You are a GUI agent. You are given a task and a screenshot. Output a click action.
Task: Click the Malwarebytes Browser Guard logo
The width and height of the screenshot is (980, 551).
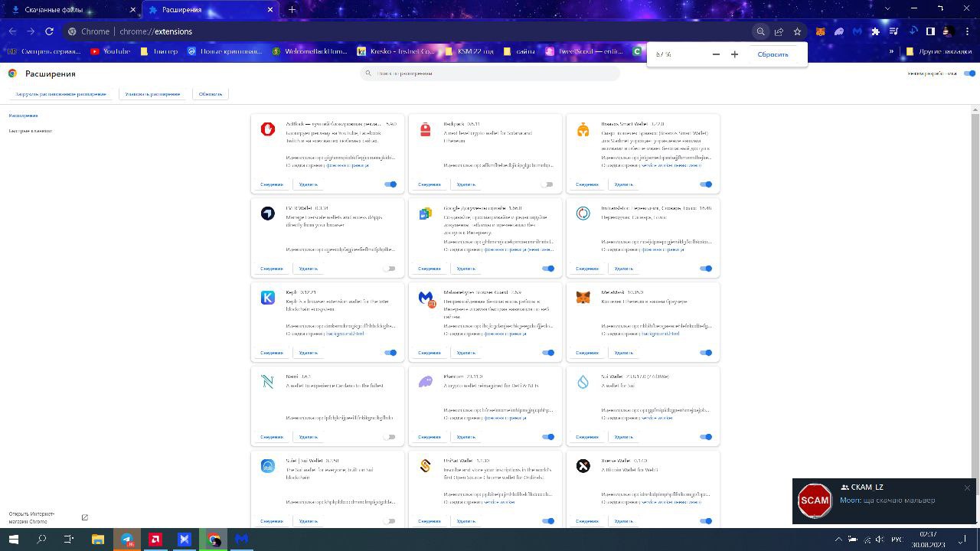coord(426,298)
